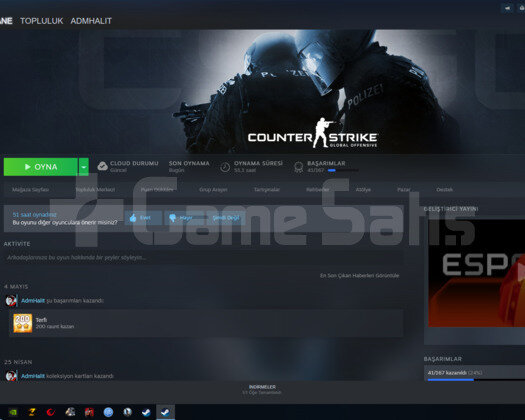The height and width of the screenshot is (420, 525).
Task: Open the Rehberler tab
Action: tap(317, 190)
